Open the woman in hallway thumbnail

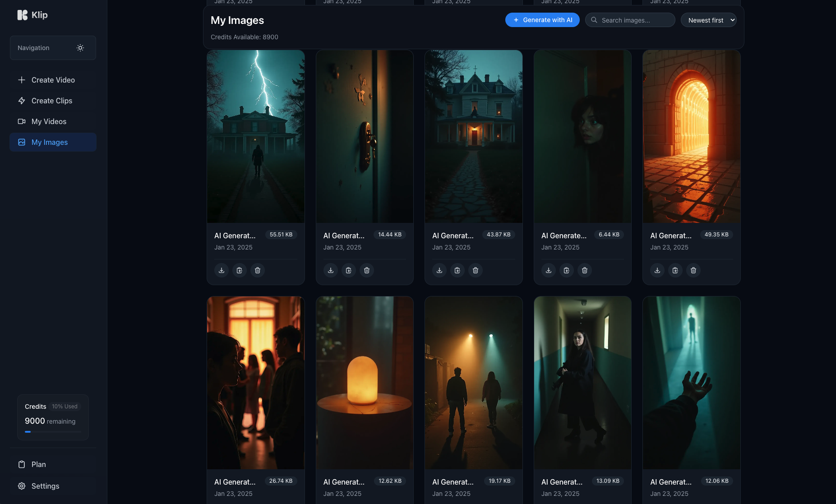[582, 383]
